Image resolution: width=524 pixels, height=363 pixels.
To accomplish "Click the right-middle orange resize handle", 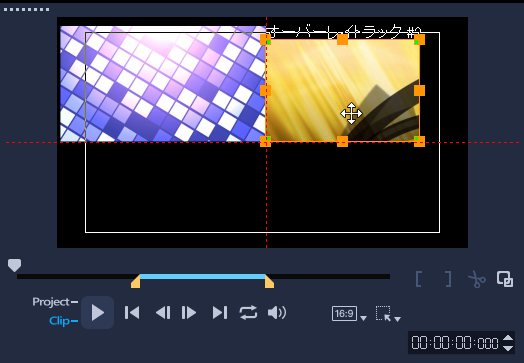I will pos(419,91).
